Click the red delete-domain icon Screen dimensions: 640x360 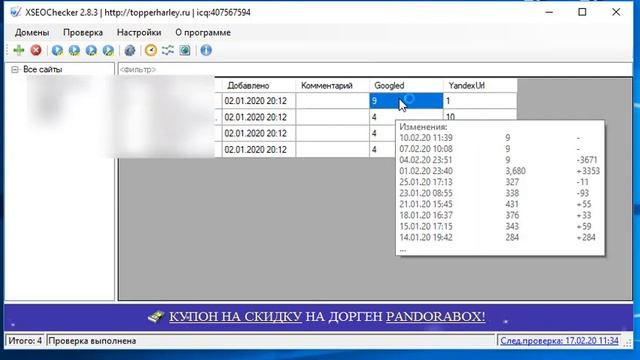click(x=36, y=50)
